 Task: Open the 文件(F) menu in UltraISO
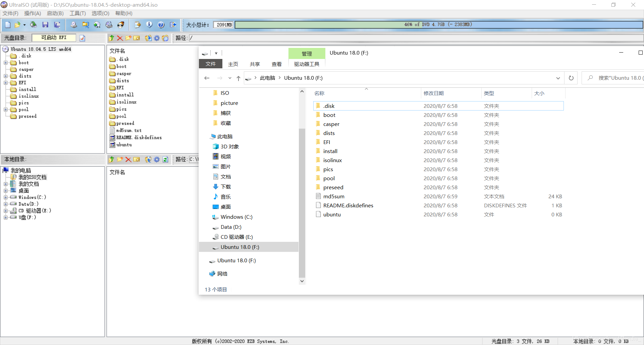[x=10, y=13]
